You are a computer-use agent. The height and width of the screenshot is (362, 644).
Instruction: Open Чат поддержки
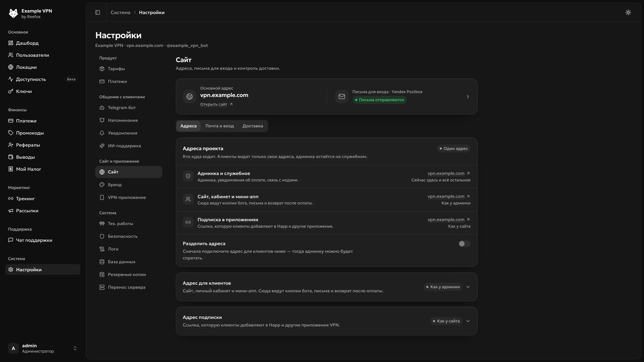pos(43,240)
